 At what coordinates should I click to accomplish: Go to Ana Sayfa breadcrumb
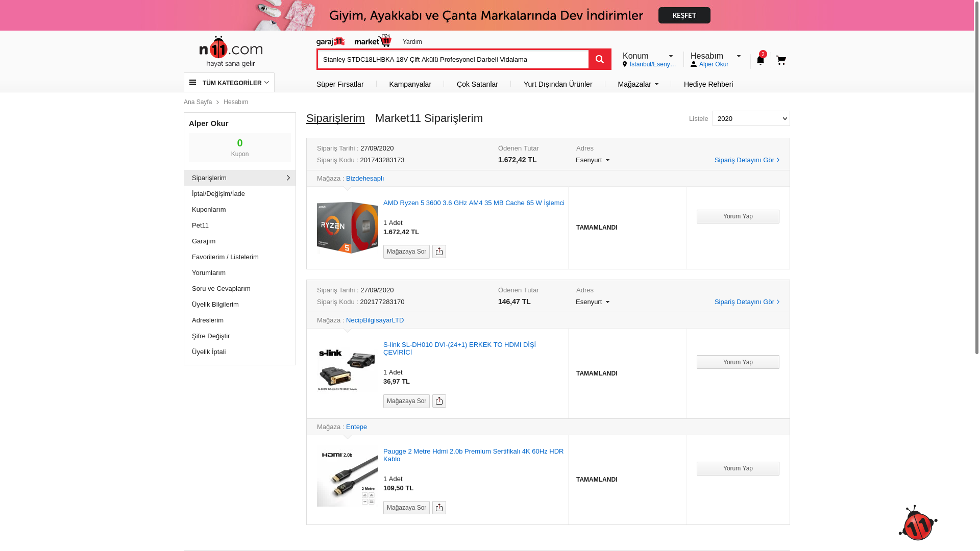click(x=198, y=102)
